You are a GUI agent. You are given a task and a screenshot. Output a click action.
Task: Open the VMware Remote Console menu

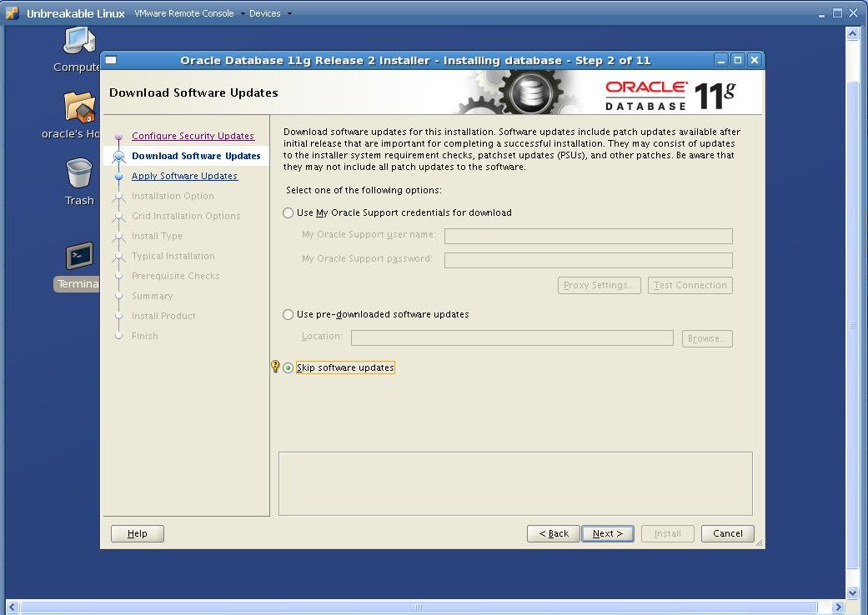183,13
